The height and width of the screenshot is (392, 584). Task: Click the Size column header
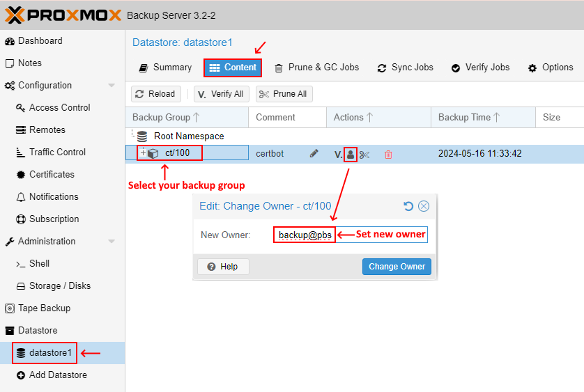[x=560, y=118]
